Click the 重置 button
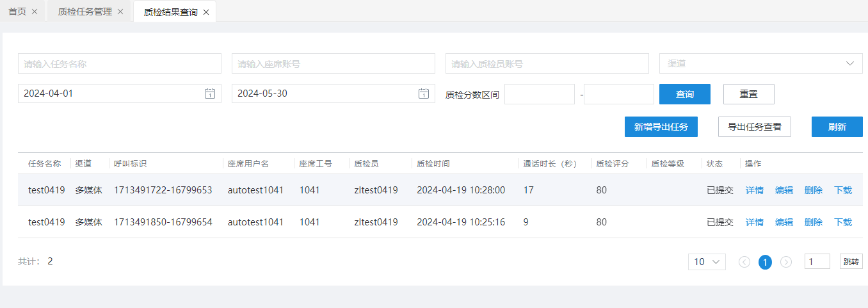868x308 pixels. (x=749, y=94)
